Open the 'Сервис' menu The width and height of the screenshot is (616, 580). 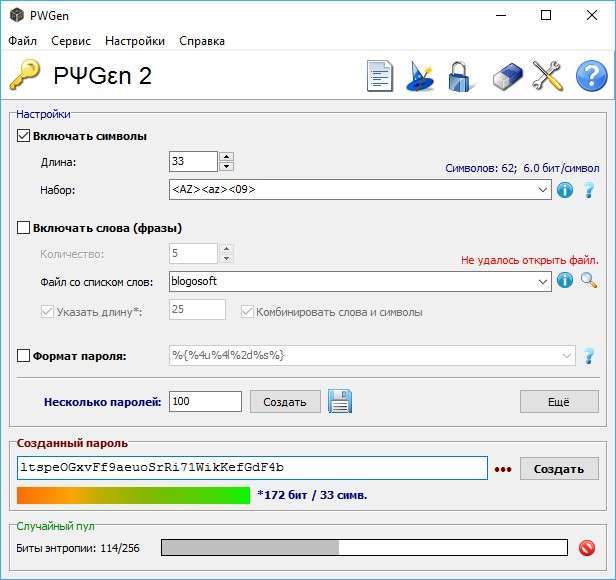71,41
